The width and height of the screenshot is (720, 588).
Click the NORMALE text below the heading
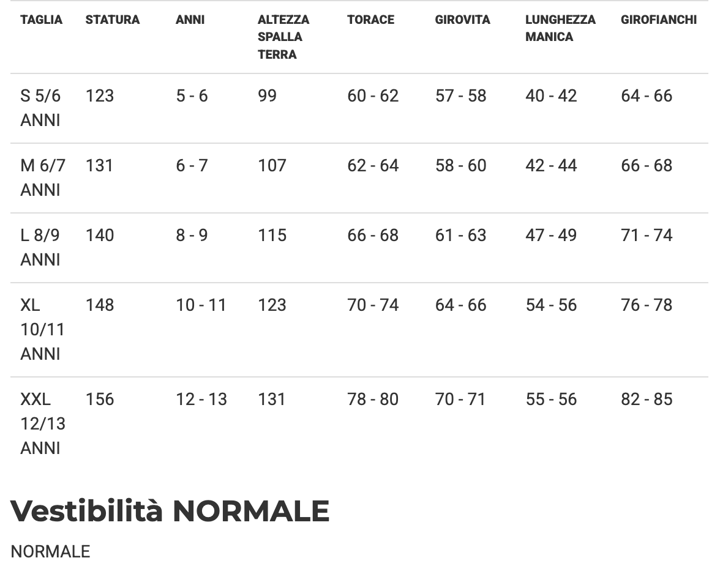click(50, 551)
